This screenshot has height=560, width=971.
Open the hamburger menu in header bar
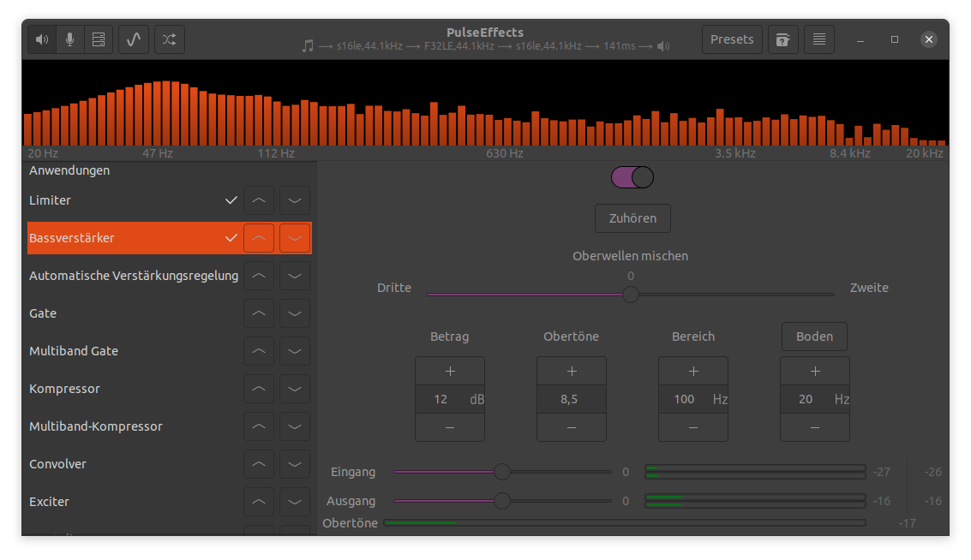[x=819, y=39]
